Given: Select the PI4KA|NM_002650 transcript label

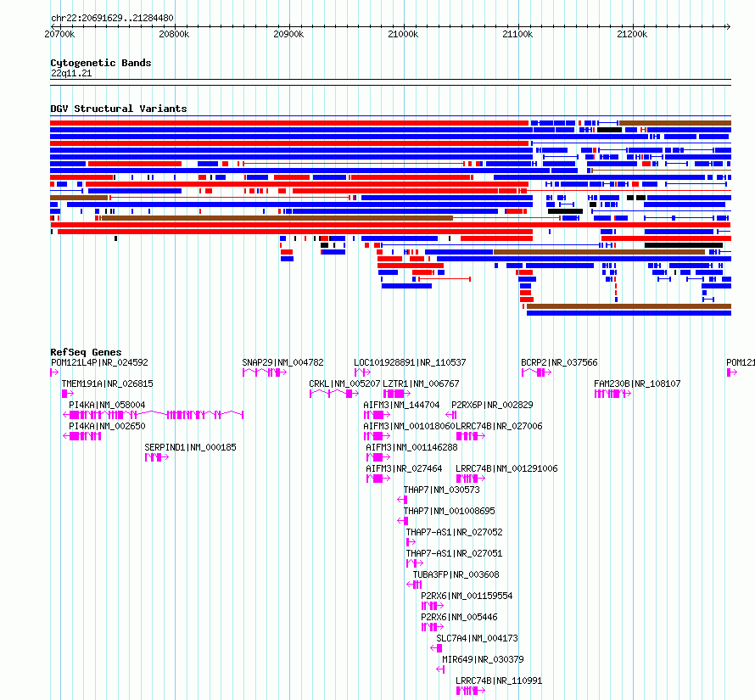Looking at the screenshot, I should coord(107,426).
